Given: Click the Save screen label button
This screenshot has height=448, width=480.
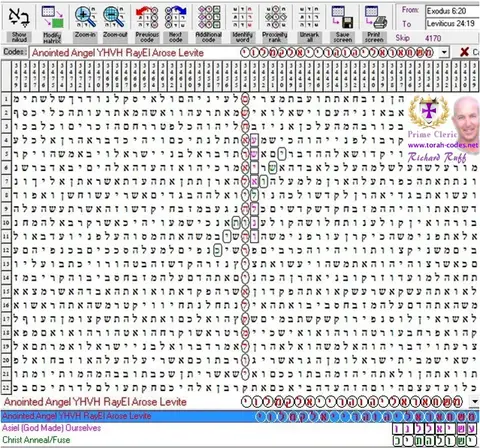Looking at the screenshot, I should [x=343, y=37].
